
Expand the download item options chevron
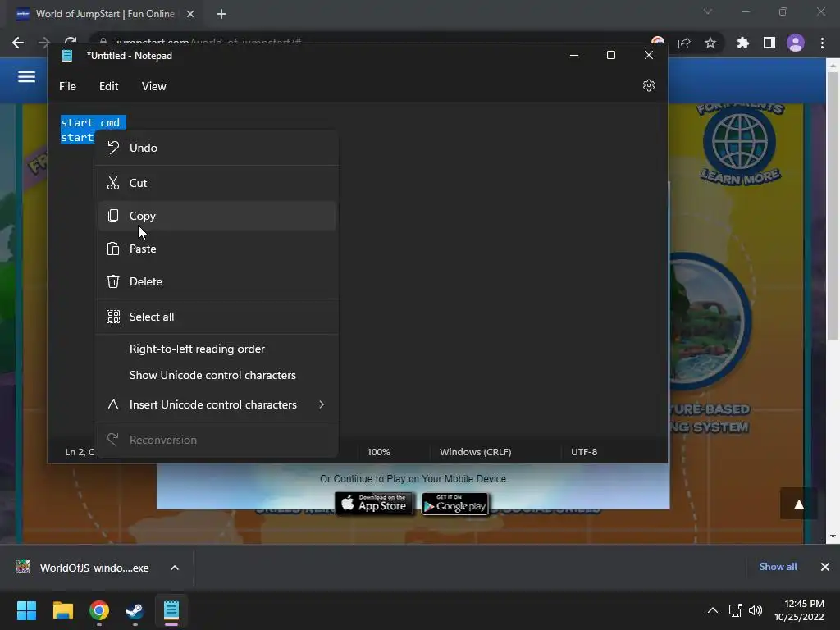(x=175, y=568)
